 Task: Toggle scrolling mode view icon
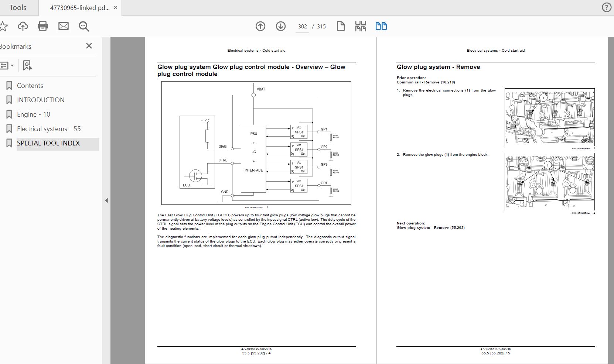pyautogui.click(x=361, y=26)
